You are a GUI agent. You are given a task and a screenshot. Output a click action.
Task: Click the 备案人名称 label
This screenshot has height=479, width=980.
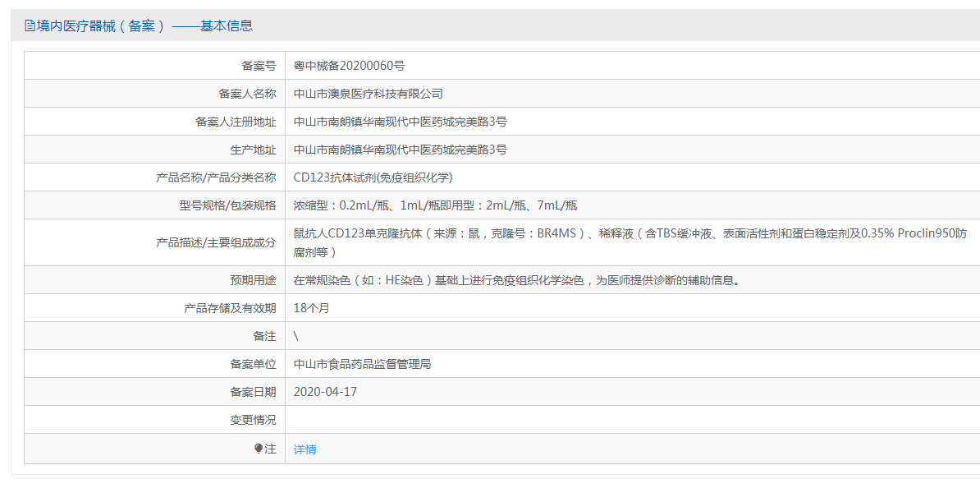click(x=247, y=94)
